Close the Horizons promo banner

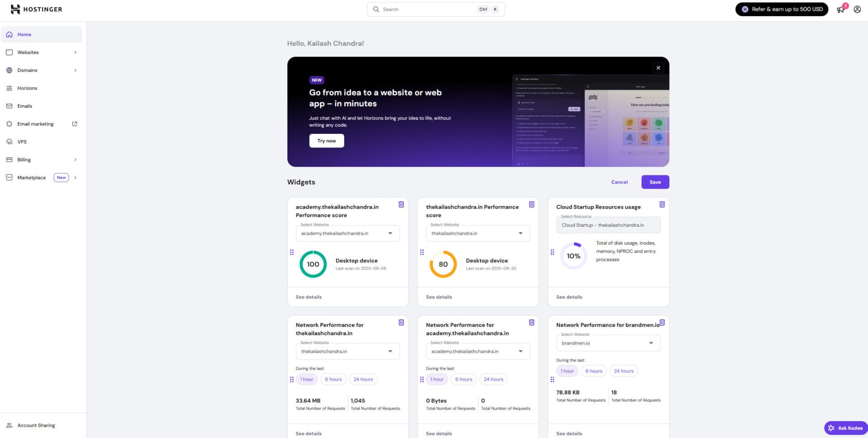[x=658, y=68]
